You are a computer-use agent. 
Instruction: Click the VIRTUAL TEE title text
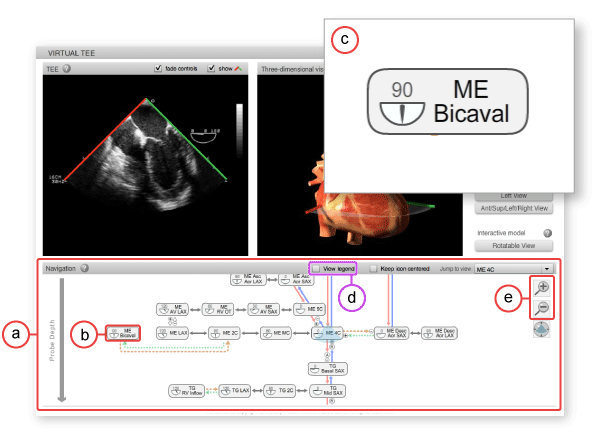click(71, 53)
